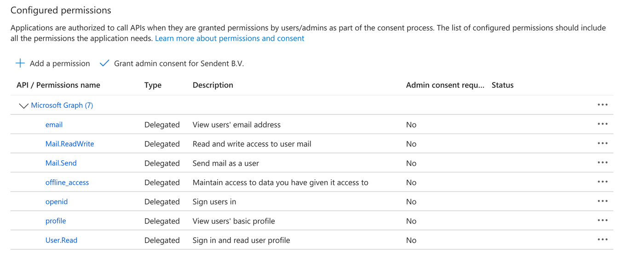Screen dimensions: 644x264
Task: Open the Mail.ReadWrite permission details
Action: point(69,144)
